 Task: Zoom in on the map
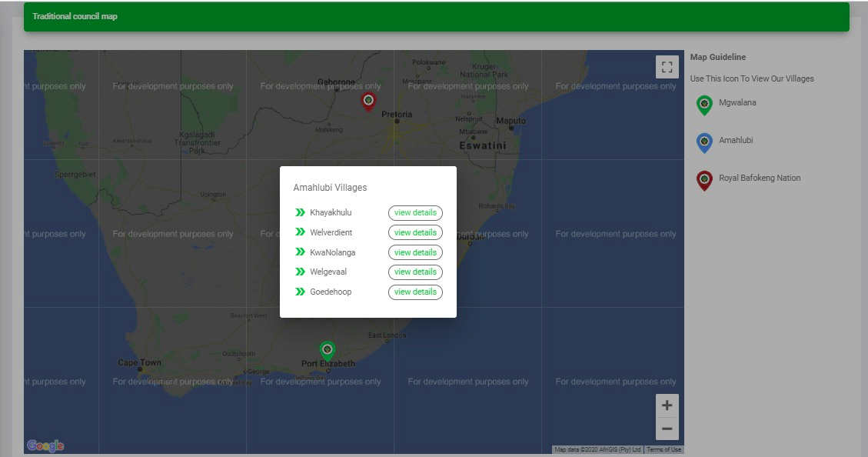(667, 405)
